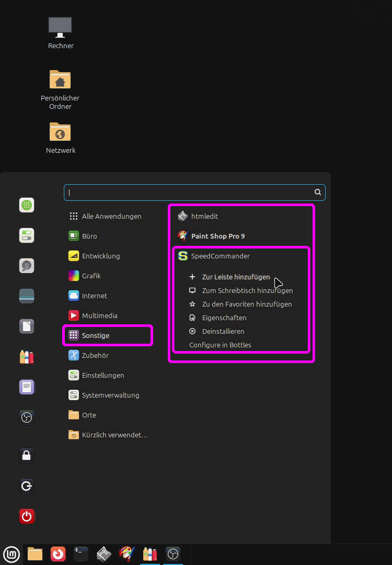Click the log out icon in sidebar

click(27, 487)
